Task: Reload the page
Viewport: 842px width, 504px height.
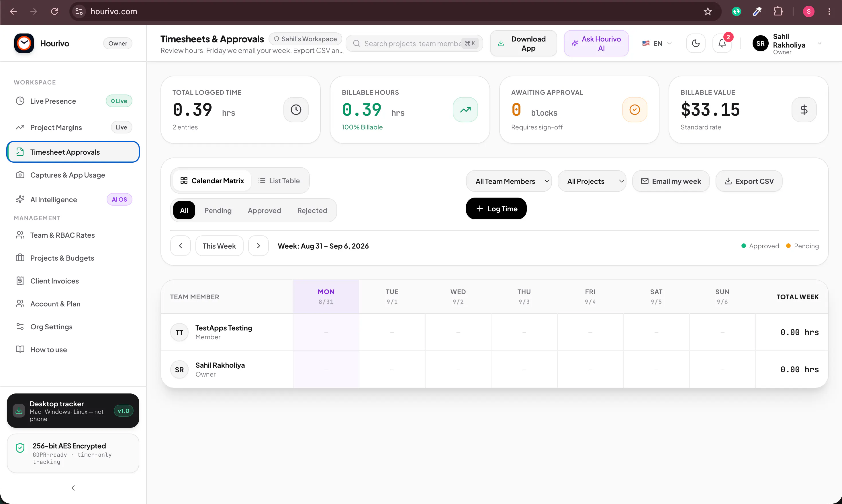Action: (x=54, y=11)
